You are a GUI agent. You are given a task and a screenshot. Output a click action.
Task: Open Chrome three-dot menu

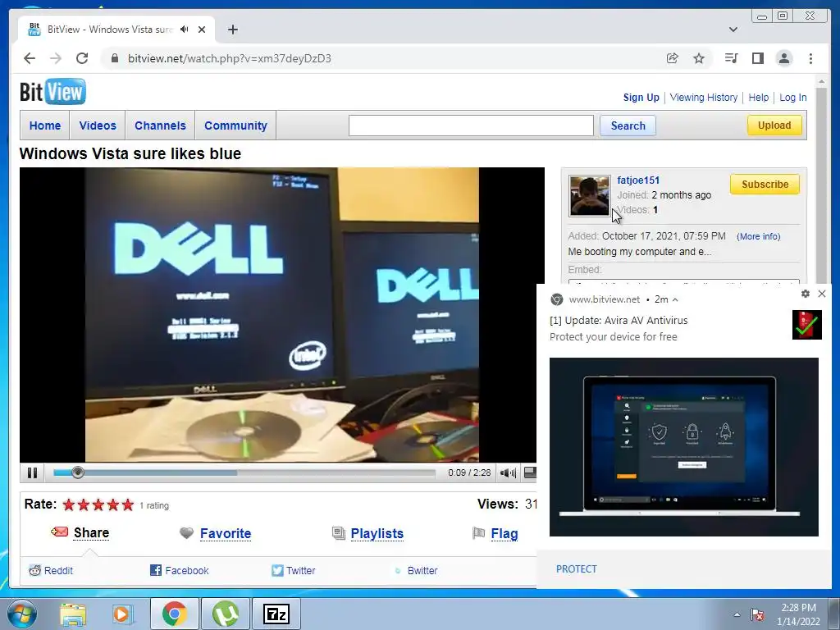tap(810, 58)
